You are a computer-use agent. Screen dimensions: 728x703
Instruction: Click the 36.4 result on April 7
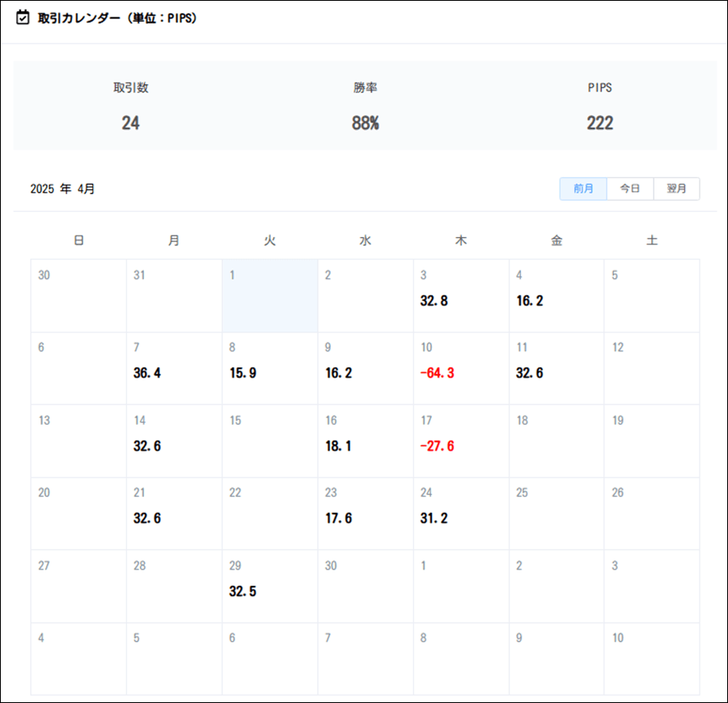point(147,373)
